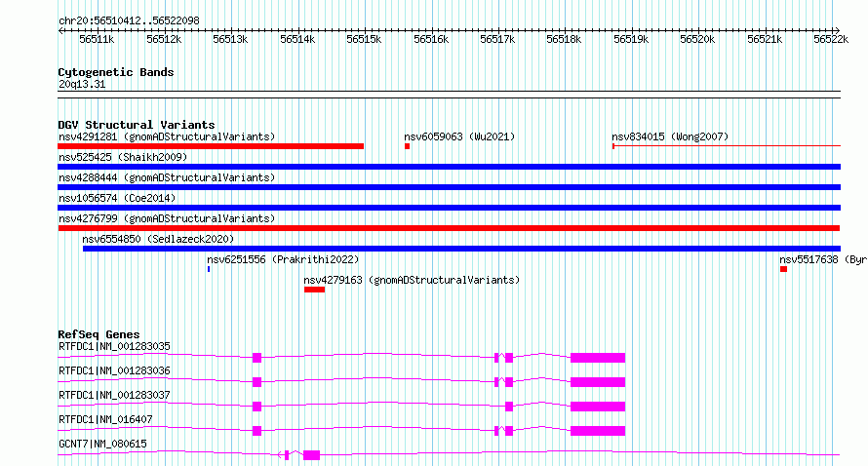
Task: Click the 56520k ruler position label
Action: (x=697, y=39)
